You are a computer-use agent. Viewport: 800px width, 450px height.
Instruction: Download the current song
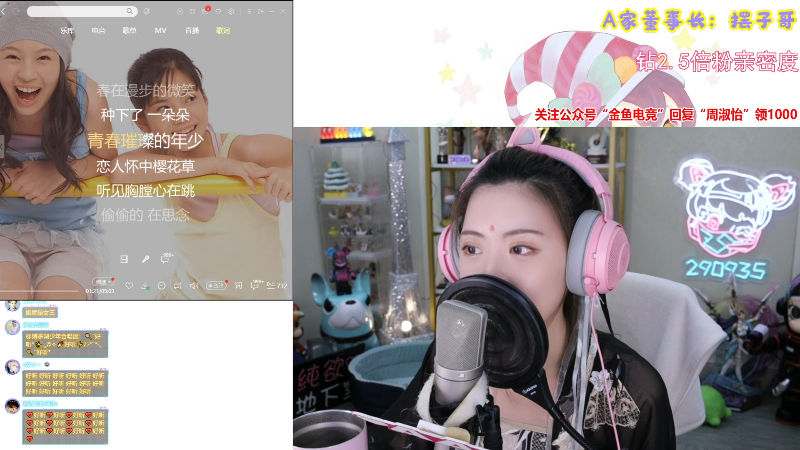coord(145,286)
